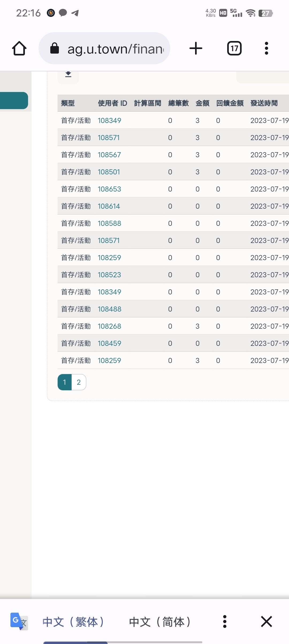Tap the address bar URL field
The width and height of the screenshot is (289, 644).
click(115, 48)
